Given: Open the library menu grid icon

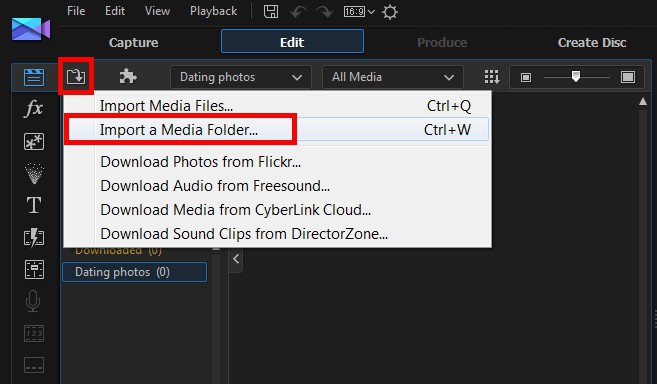Looking at the screenshot, I should coord(491,77).
